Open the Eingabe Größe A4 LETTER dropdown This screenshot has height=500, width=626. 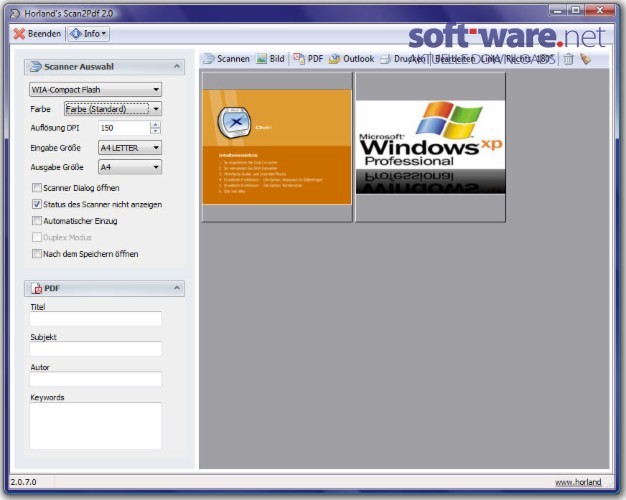coord(130,148)
